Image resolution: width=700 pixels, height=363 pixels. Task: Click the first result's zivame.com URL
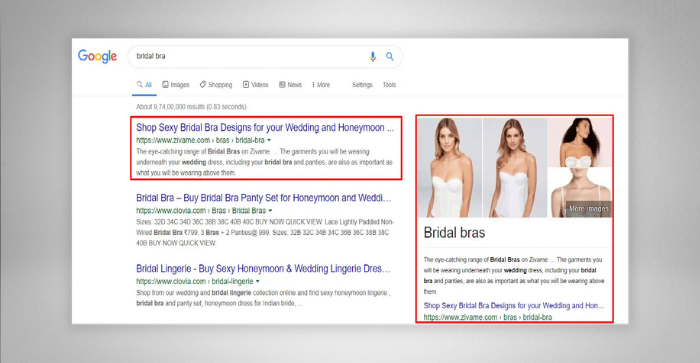200,140
